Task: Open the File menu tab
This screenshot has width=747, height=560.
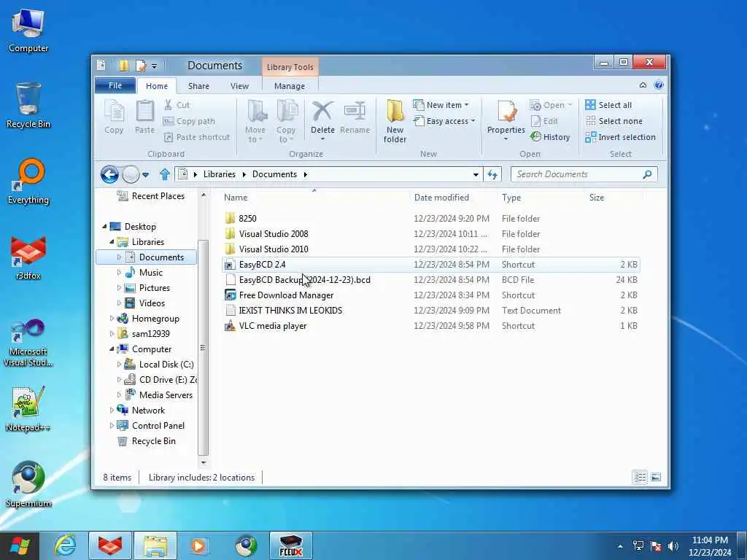Action: pyautogui.click(x=115, y=85)
